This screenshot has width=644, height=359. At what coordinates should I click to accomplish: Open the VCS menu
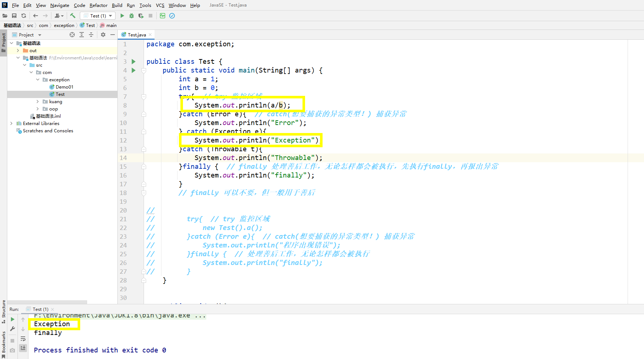tap(160, 5)
